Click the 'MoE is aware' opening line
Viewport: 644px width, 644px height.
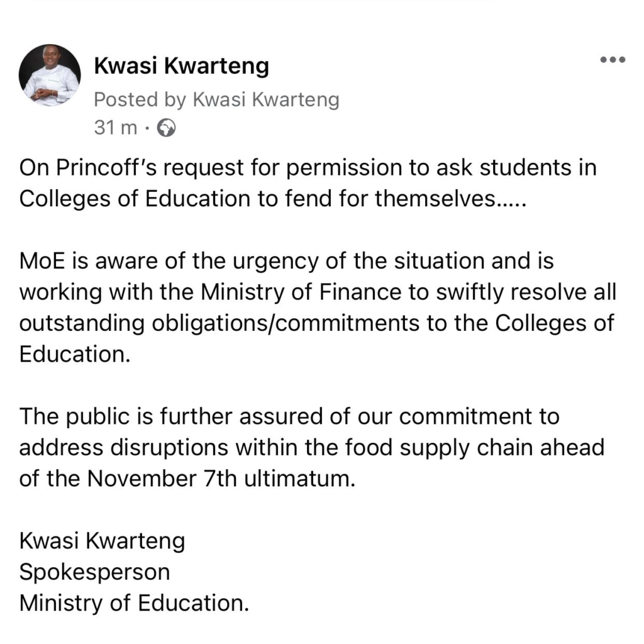pos(287,261)
